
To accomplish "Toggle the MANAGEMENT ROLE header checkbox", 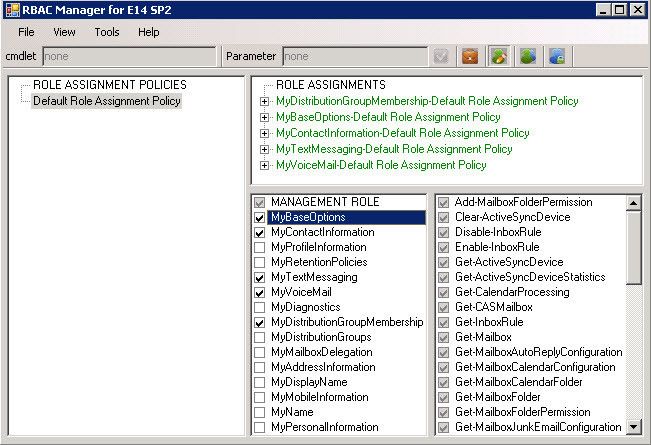I will 259,203.
